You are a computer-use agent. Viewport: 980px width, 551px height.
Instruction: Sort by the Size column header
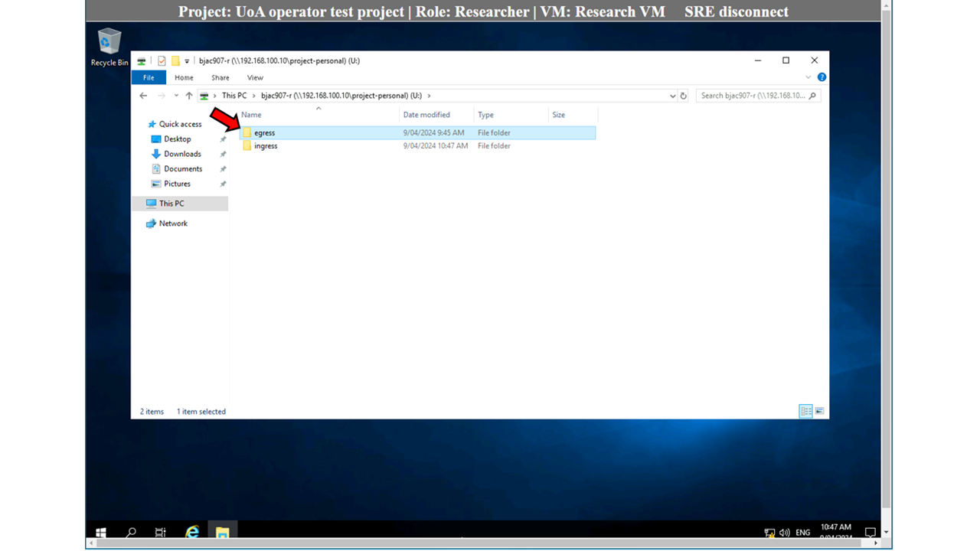pyautogui.click(x=573, y=115)
